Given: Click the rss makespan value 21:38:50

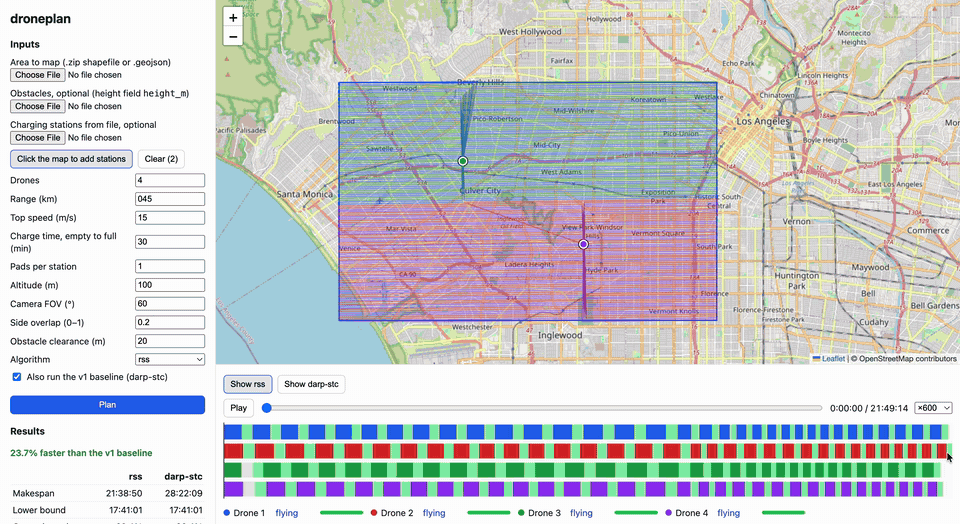Looking at the screenshot, I should tap(124, 493).
